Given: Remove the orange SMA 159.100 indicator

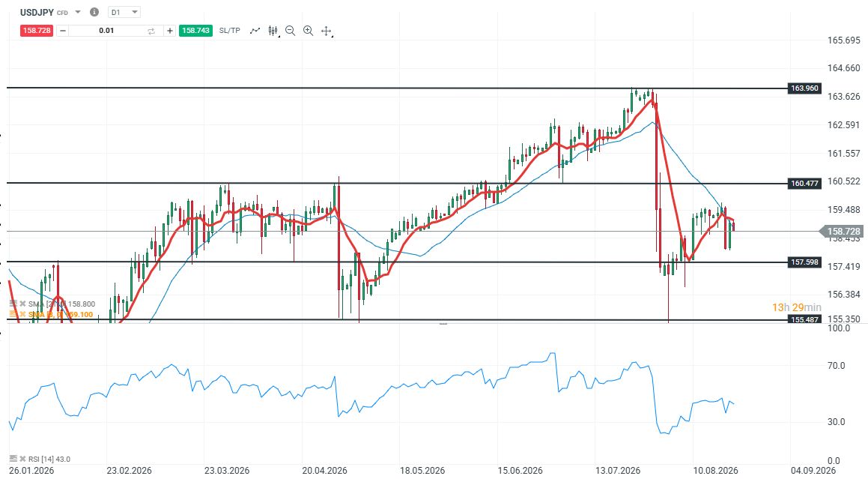Looking at the screenshot, I should coord(22,314).
